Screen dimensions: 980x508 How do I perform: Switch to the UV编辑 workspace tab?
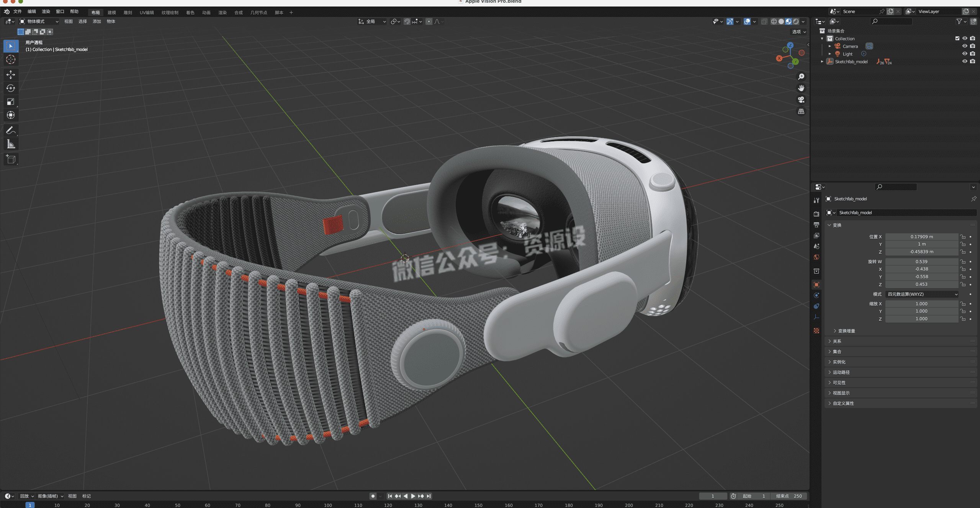147,13
